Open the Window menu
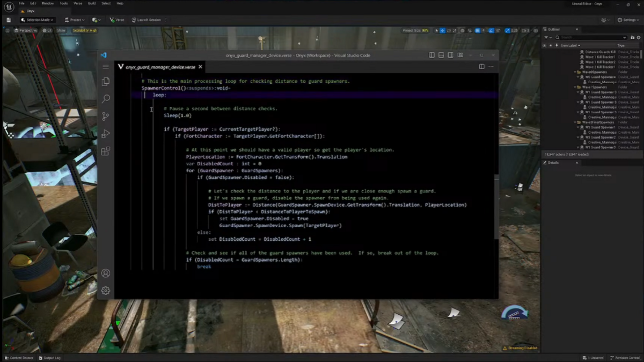This screenshot has height=362, width=644. 48,3
